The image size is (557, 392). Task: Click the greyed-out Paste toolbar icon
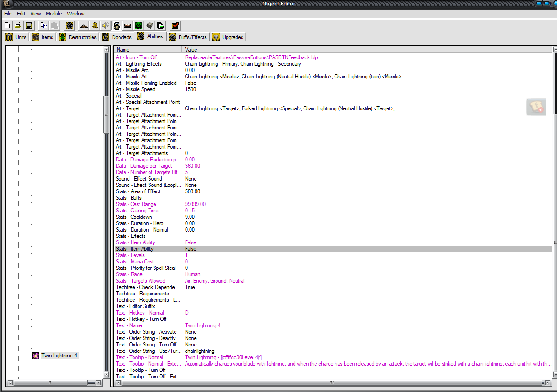point(55,26)
